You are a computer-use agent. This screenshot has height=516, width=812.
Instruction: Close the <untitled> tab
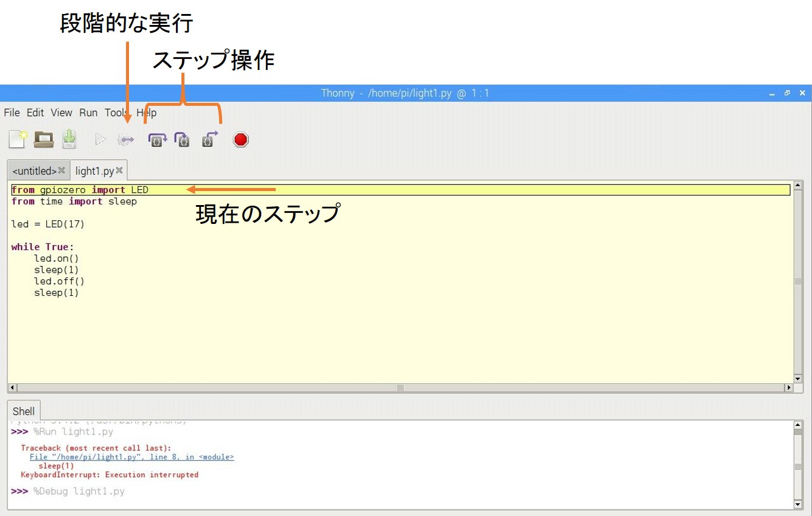tap(61, 170)
